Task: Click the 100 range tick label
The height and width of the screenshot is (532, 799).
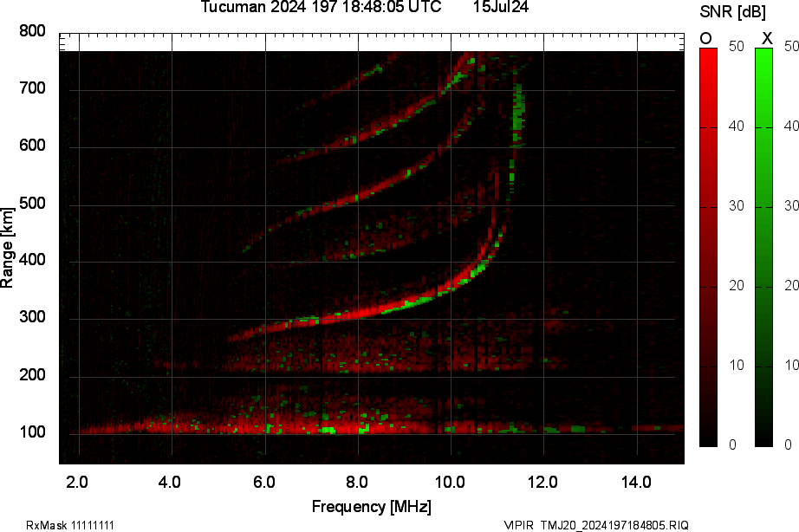Action: pyautogui.click(x=32, y=433)
